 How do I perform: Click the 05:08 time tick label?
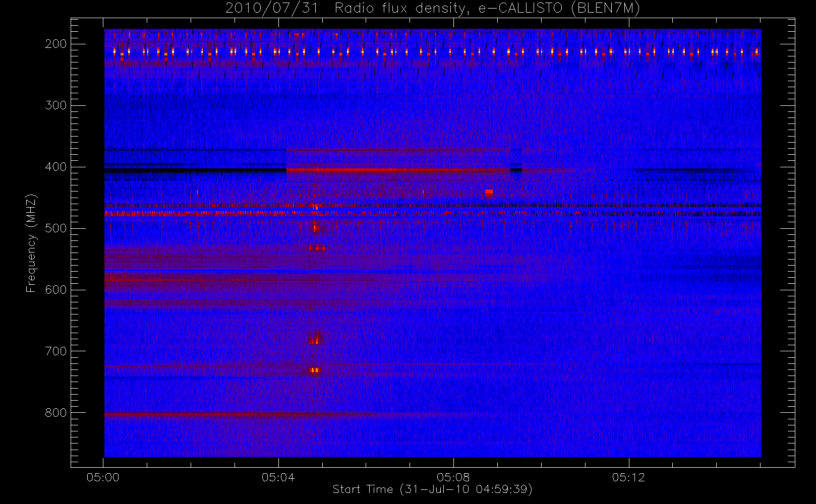pyautogui.click(x=453, y=477)
